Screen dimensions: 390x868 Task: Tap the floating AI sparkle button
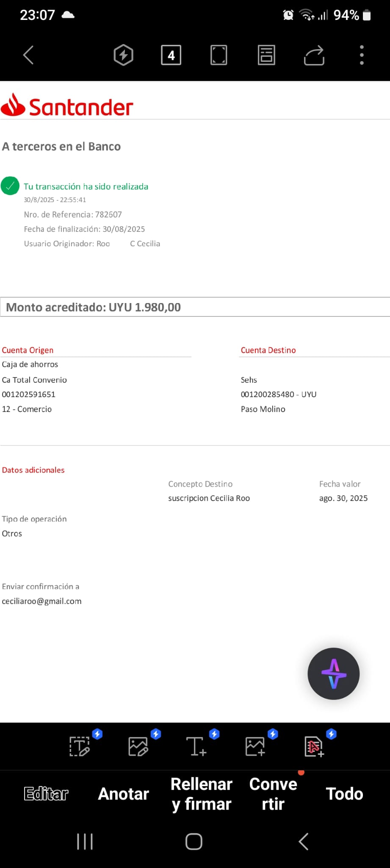(334, 673)
